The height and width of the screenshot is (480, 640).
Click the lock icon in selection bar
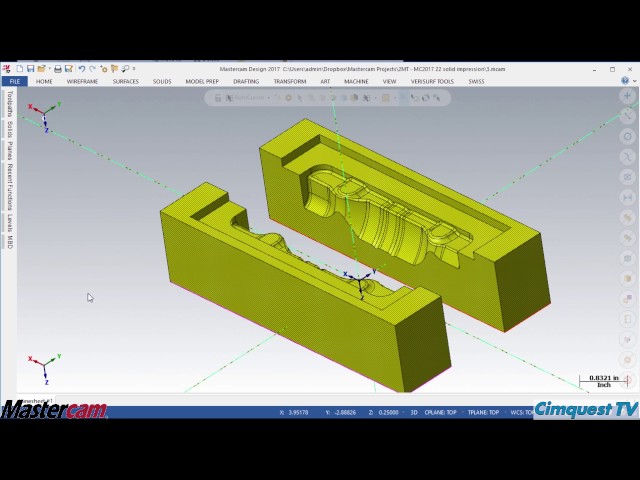(218, 98)
